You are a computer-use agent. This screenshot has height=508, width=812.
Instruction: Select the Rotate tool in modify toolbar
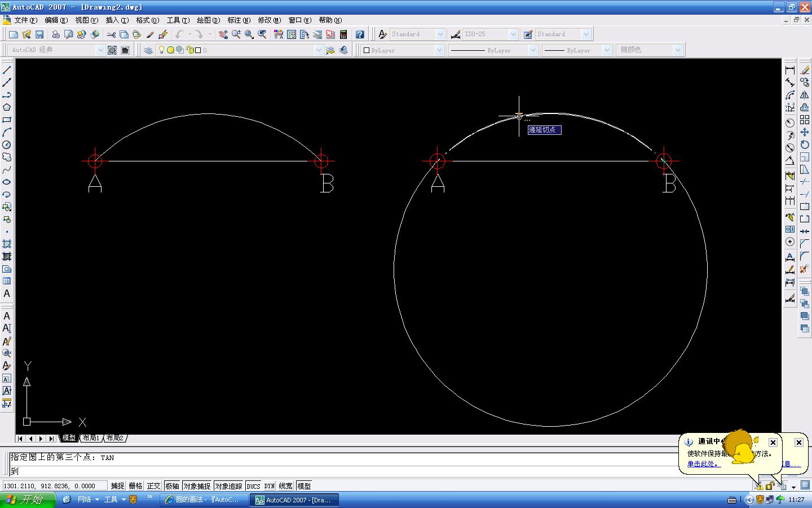[805, 144]
